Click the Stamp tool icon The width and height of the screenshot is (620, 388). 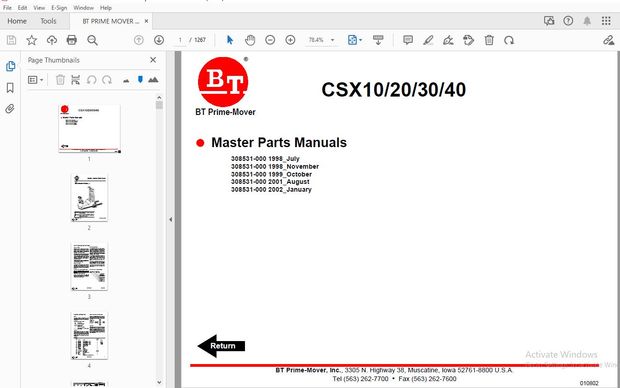[469, 40]
